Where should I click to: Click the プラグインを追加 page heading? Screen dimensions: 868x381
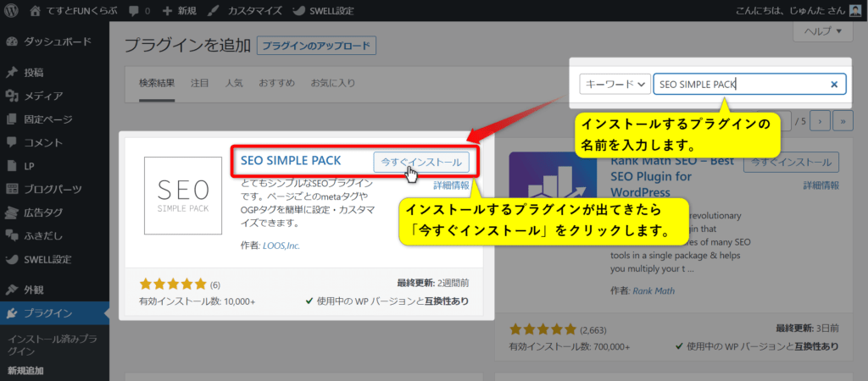(186, 46)
